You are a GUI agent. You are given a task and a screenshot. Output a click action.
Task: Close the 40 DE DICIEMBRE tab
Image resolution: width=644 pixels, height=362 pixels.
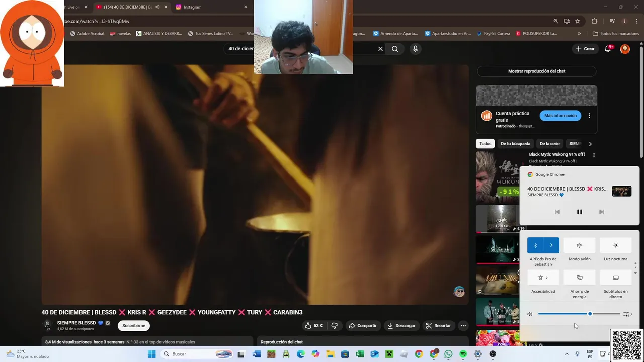(x=166, y=7)
